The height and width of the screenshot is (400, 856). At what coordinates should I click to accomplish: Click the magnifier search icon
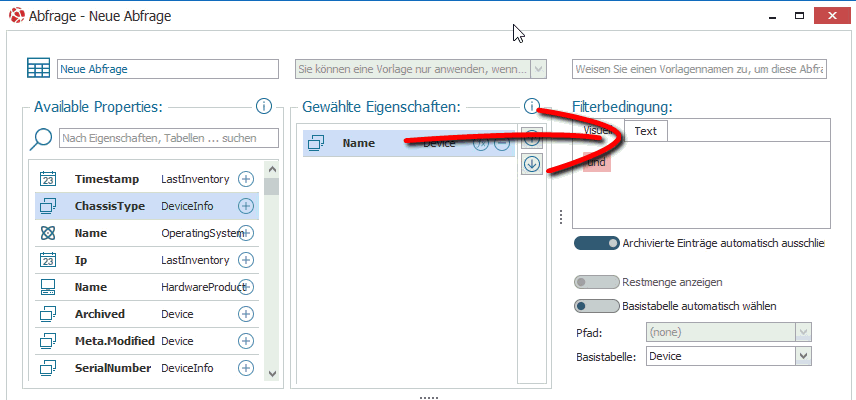click(42, 138)
